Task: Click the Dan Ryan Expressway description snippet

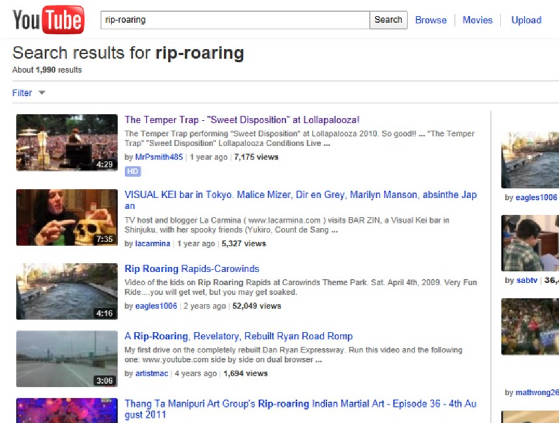Action: click(x=293, y=355)
